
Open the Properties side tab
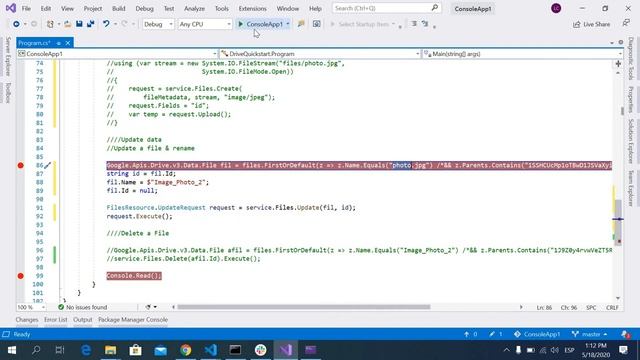pos(631,99)
